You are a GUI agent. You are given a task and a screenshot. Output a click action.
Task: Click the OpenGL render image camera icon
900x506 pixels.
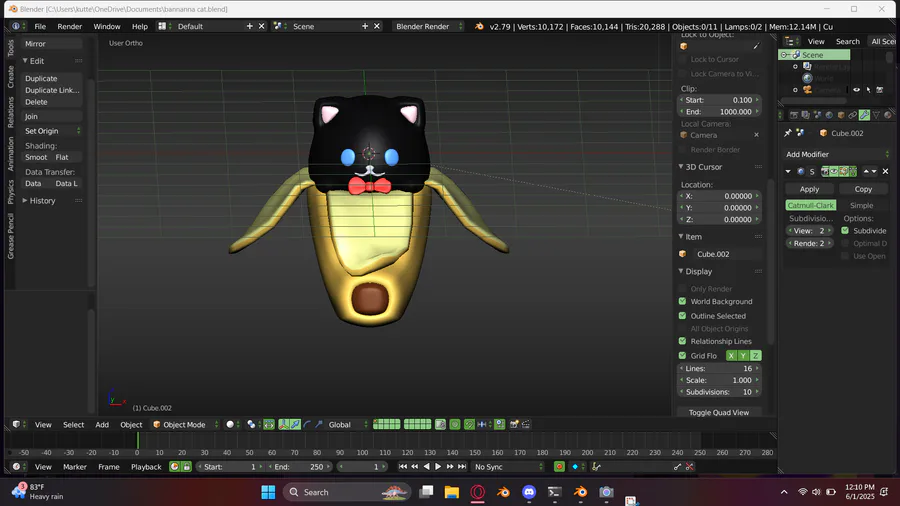click(x=514, y=425)
